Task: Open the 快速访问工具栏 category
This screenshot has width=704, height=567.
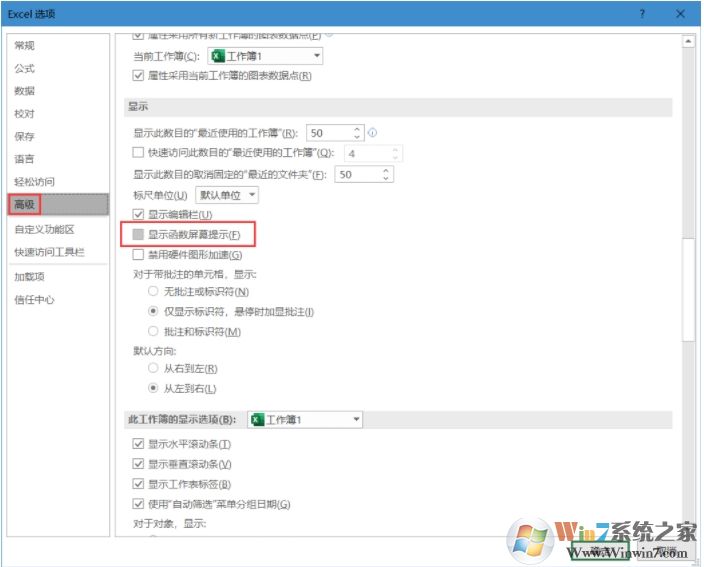Action: coord(49,252)
